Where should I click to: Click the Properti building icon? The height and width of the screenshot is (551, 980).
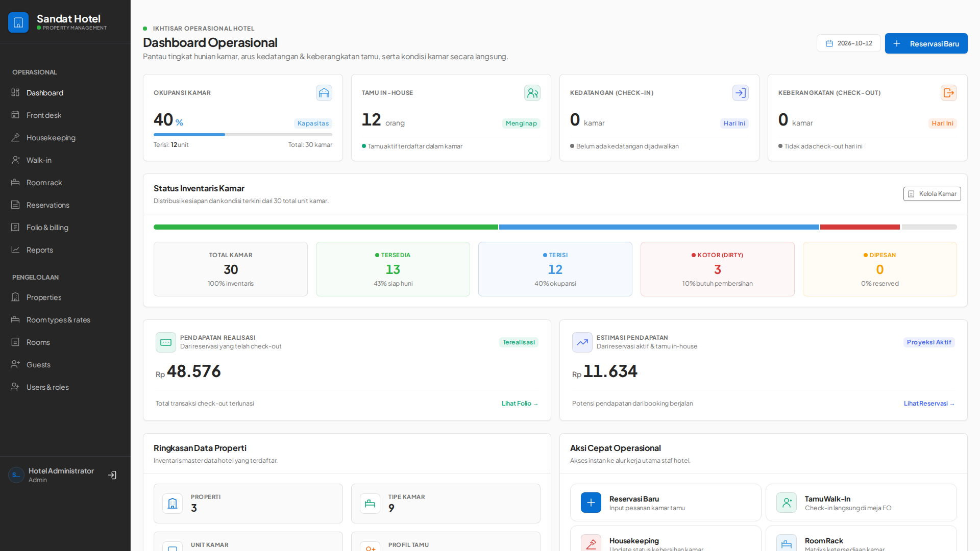173,504
